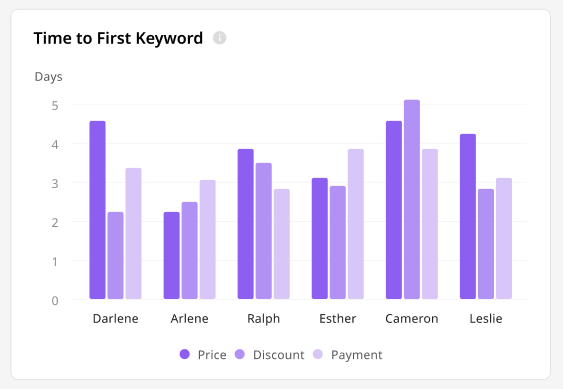This screenshot has height=389, width=563.
Task: Click Darlene's Discount bar
Action: (116, 255)
